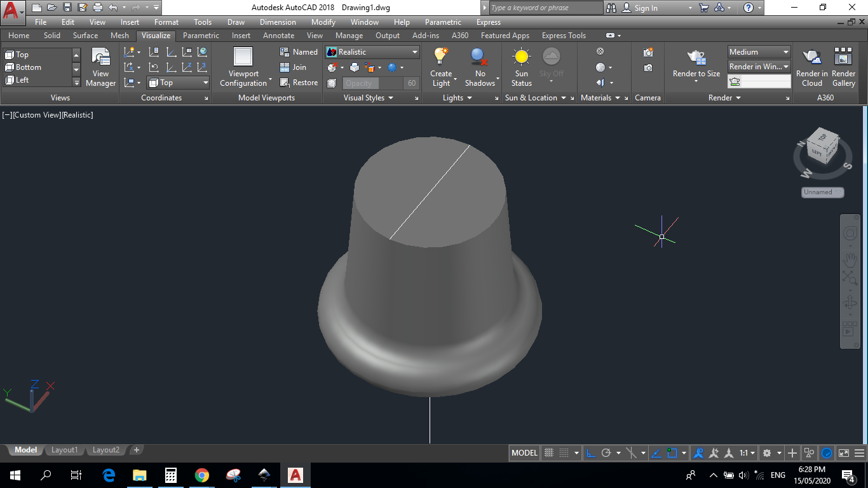
Task: Open the Top UCS combo box in Coordinates
Action: click(x=178, y=83)
